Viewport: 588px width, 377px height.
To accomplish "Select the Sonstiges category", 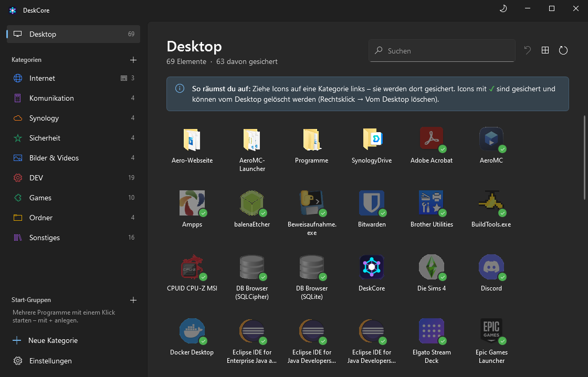I will tap(73, 238).
